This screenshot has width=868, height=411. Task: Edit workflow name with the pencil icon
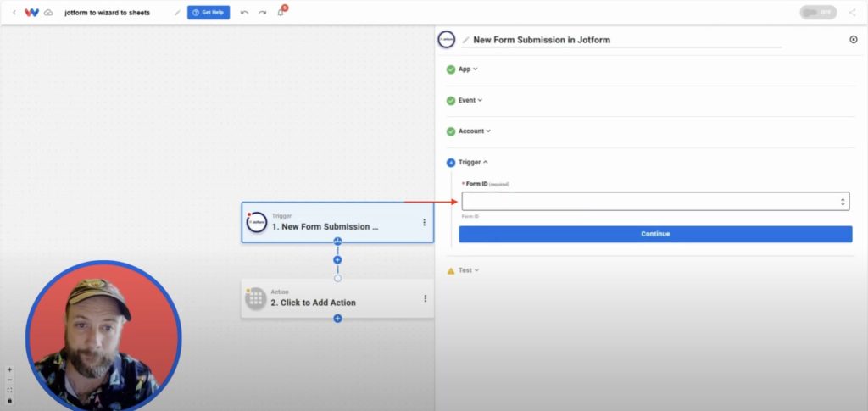[x=177, y=12]
